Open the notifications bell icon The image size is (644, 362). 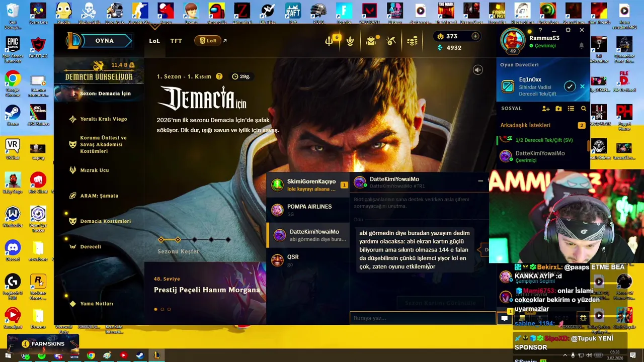point(581,46)
